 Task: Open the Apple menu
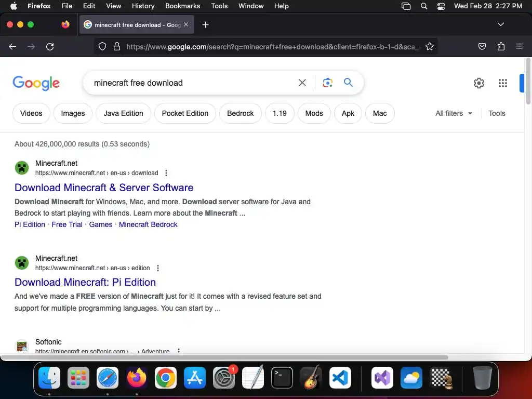pyautogui.click(x=14, y=6)
